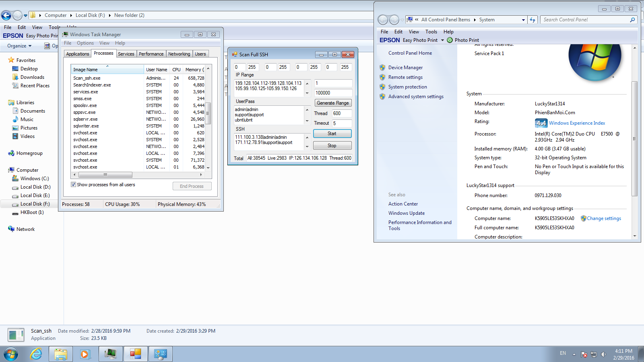The image size is (644, 362).
Task: Click the Windows Start orb
Action: 11,354
